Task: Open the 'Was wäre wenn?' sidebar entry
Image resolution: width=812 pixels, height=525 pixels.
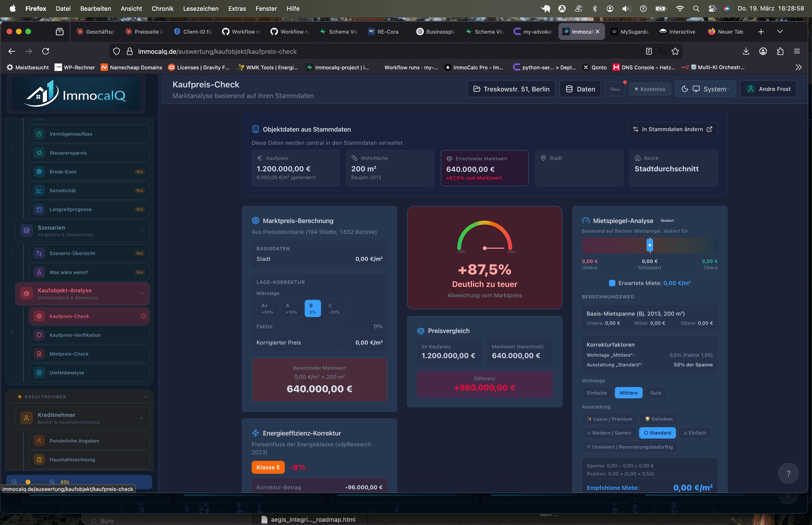Action: [89, 272]
